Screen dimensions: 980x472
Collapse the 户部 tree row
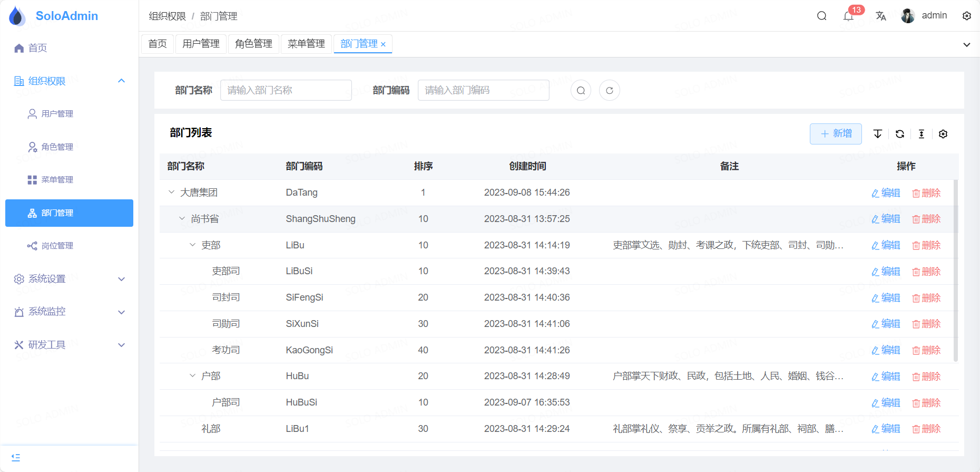pyautogui.click(x=192, y=376)
